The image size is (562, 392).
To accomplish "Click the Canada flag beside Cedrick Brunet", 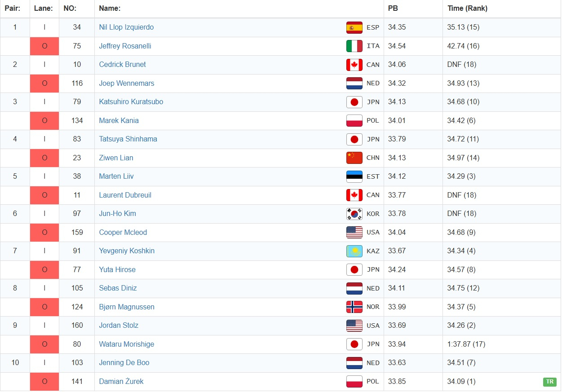I will click(x=354, y=65).
